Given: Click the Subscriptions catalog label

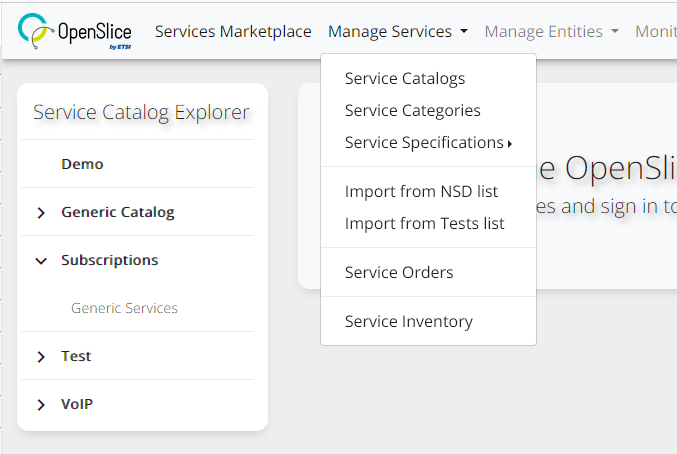Looking at the screenshot, I should [x=109, y=260].
